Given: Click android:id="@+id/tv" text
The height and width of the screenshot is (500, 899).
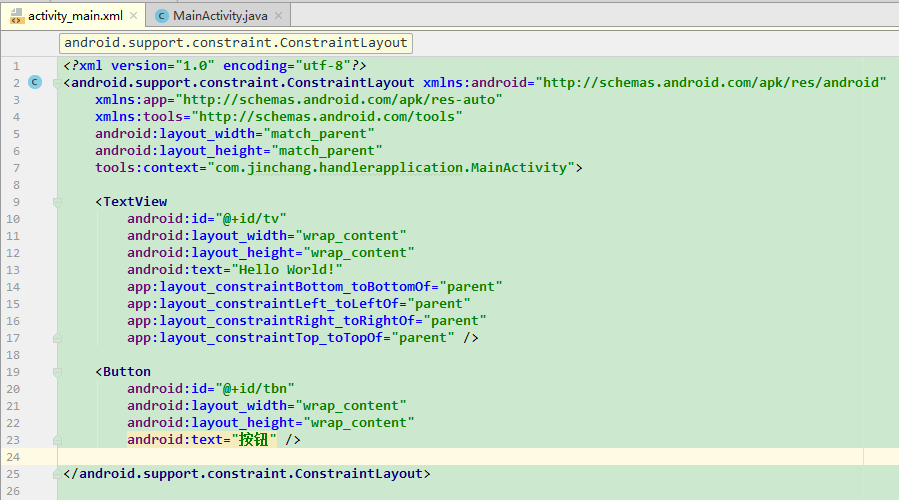Looking at the screenshot, I should pyautogui.click(x=206, y=218).
